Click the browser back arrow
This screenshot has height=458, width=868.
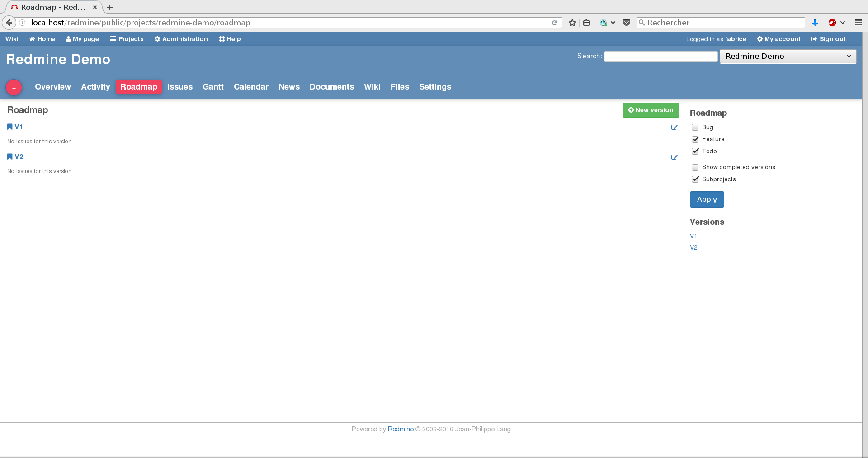pos(9,23)
